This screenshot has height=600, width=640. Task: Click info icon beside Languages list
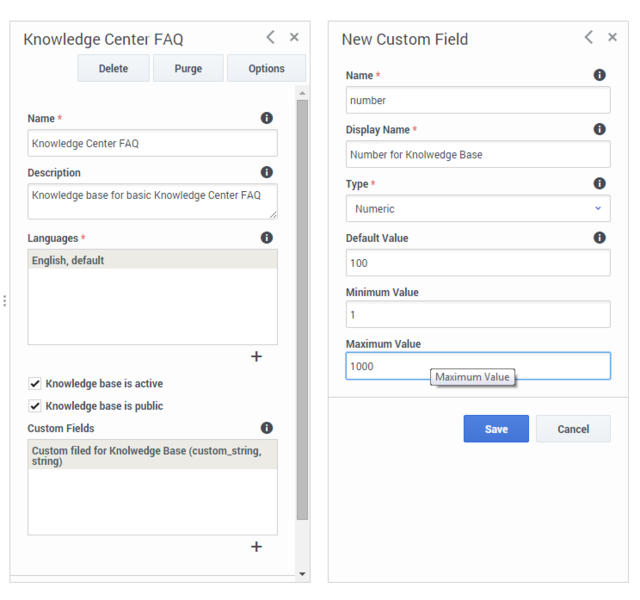tap(267, 238)
